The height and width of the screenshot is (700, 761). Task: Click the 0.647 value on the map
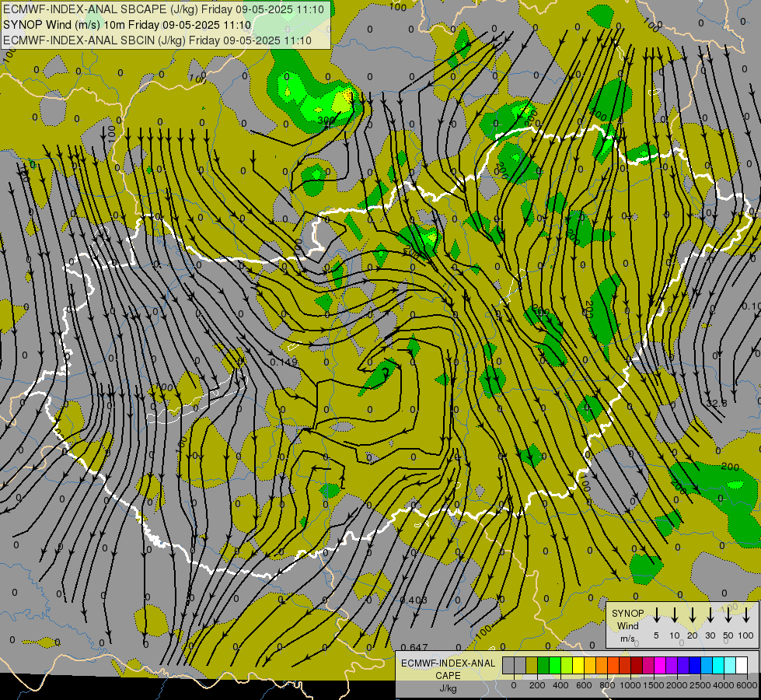pyautogui.click(x=414, y=647)
